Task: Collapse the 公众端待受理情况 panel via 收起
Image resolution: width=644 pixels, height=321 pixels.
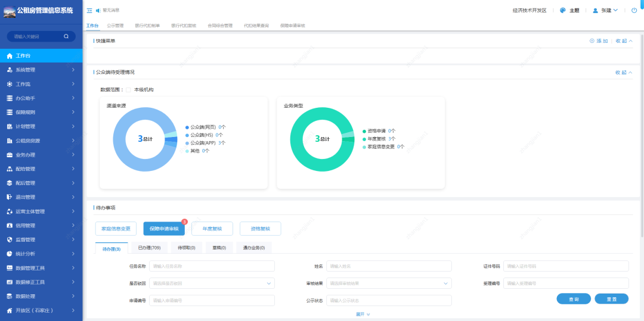Action: (x=624, y=72)
